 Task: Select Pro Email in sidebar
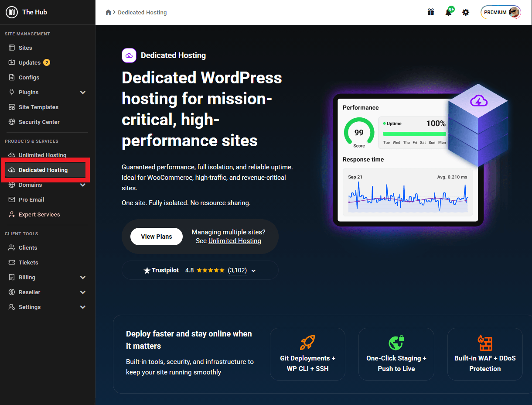click(x=48, y=199)
